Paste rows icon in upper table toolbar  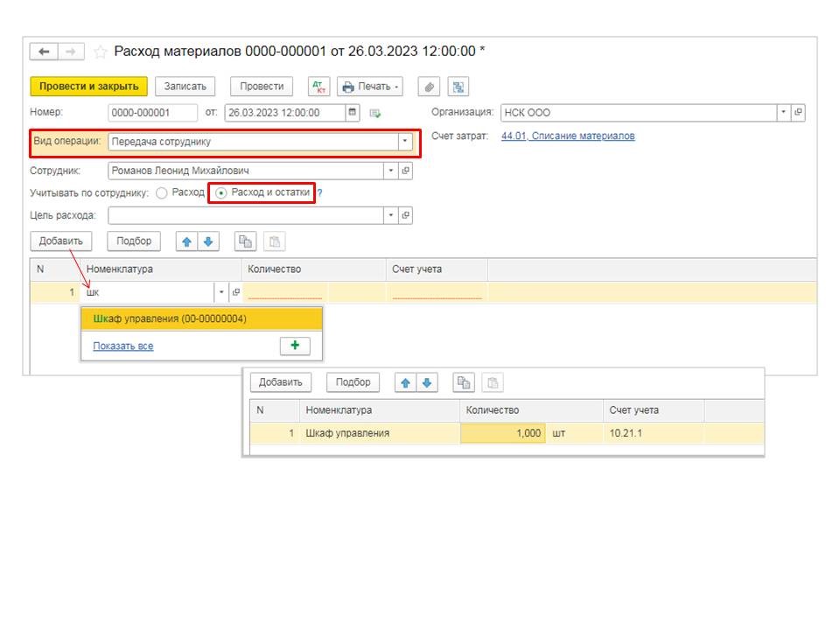point(274,241)
